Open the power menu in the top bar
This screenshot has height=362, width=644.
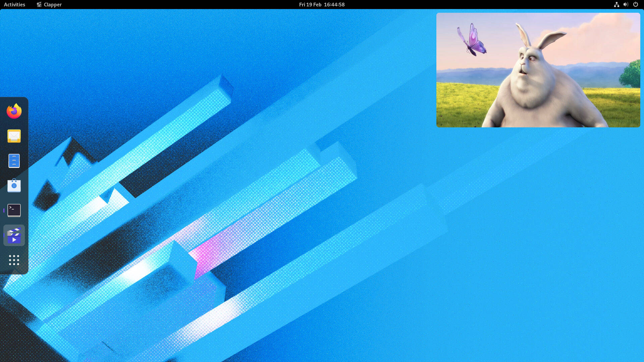[x=636, y=4]
